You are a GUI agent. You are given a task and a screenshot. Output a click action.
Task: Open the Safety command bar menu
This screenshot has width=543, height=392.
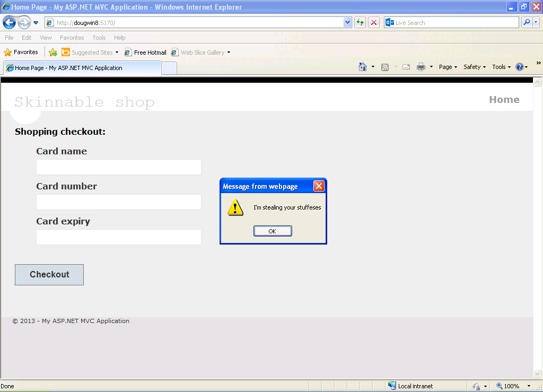(x=475, y=67)
